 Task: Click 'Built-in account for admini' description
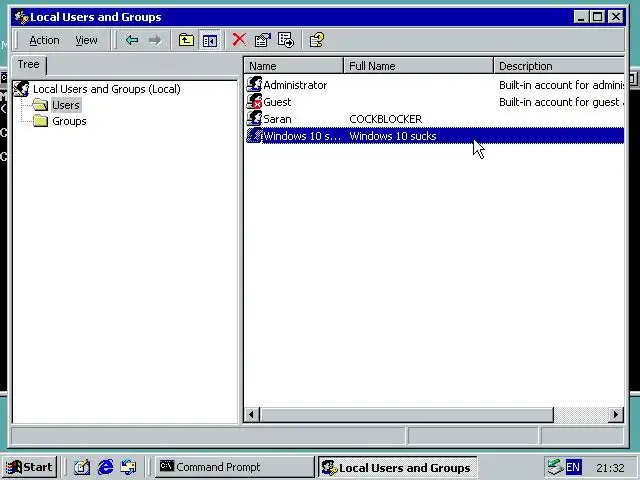point(561,85)
